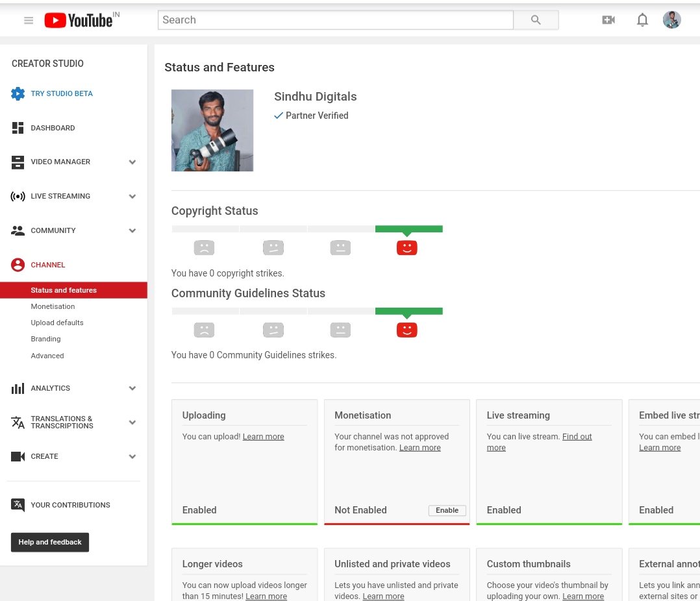Expand the Video Manager section

[x=132, y=162]
